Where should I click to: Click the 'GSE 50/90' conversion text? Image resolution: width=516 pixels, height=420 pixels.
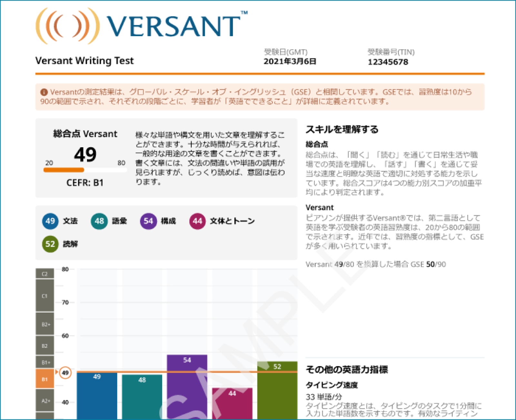[x=428, y=264]
